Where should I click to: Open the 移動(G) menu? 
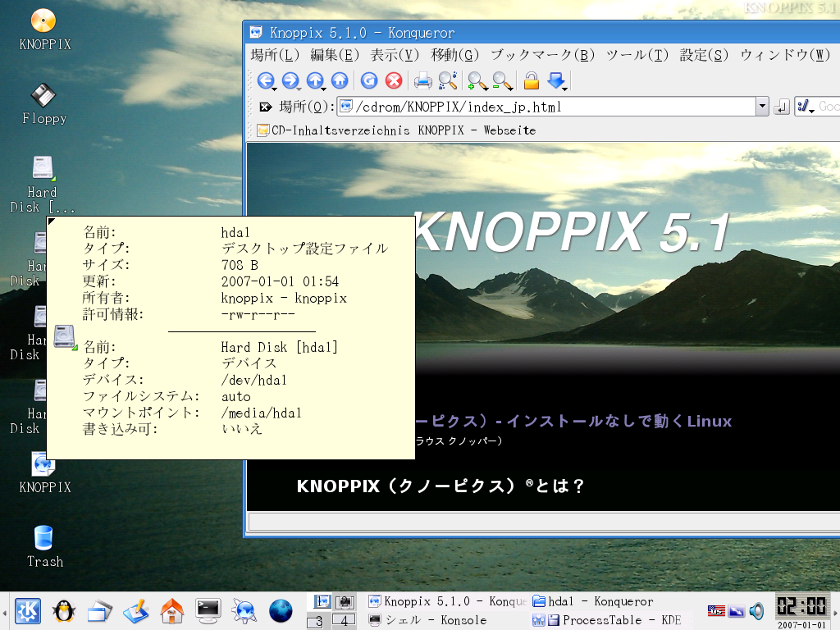pyautogui.click(x=454, y=55)
